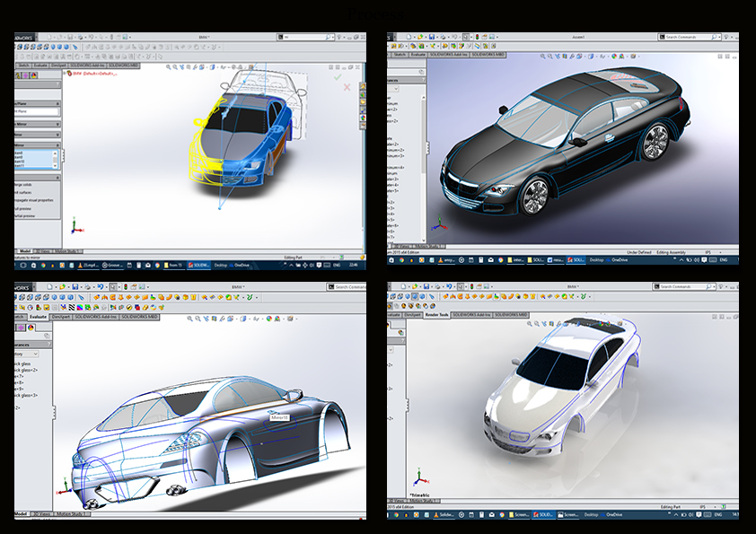Image resolution: width=756 pixels, height=534 pixels.
Task: Switch to Evaluate tab in top-left mirror window
Action: point(40,65)
